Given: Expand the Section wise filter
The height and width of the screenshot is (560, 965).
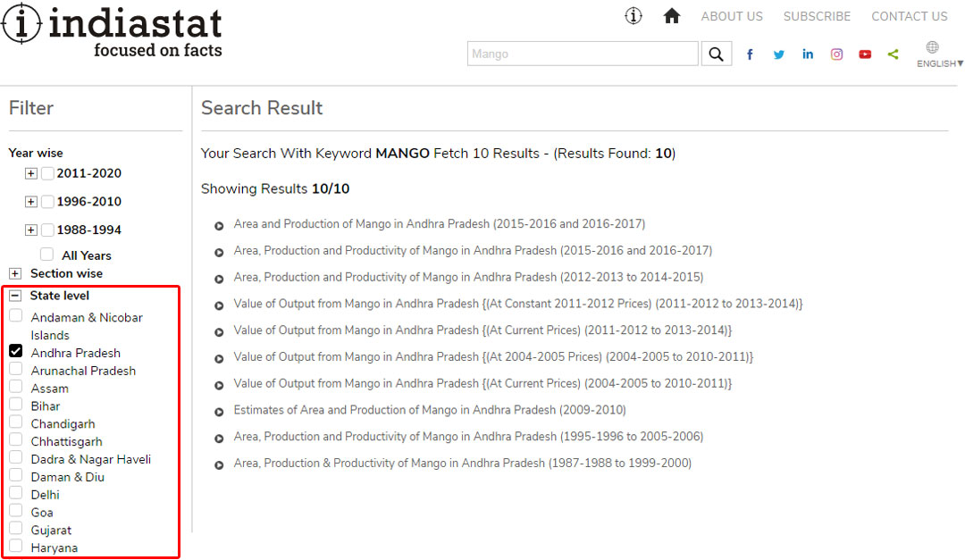Looking at the screenshot, I should coord(15,273).
